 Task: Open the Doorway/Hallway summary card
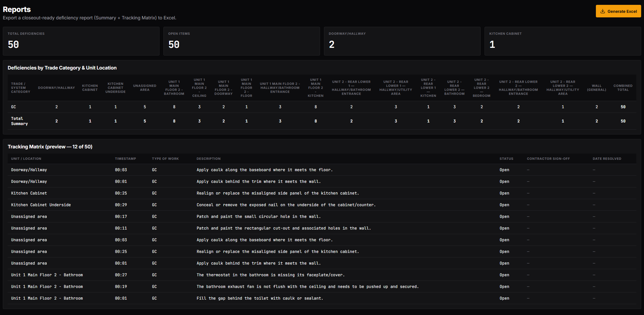click(x=402, y=41)
